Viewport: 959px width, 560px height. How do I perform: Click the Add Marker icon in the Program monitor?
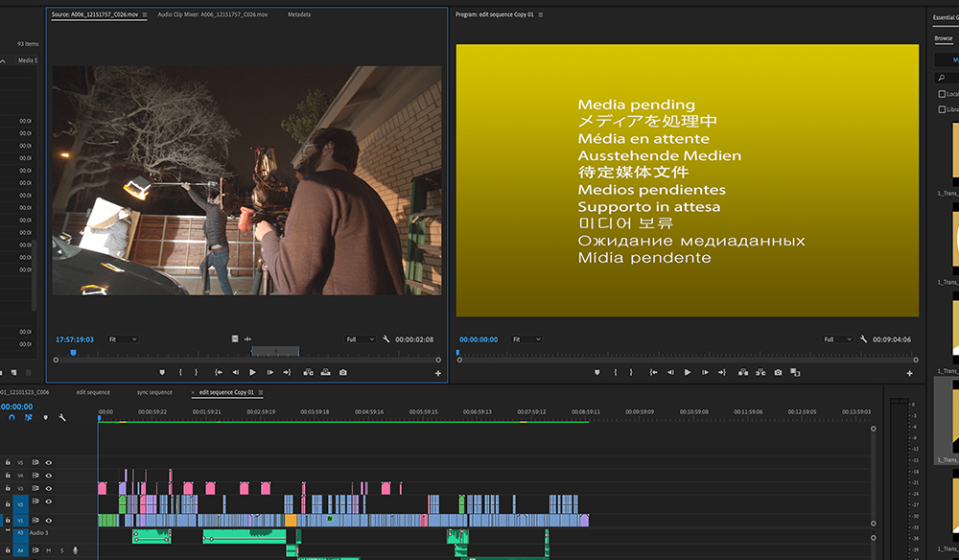point(596,372)
